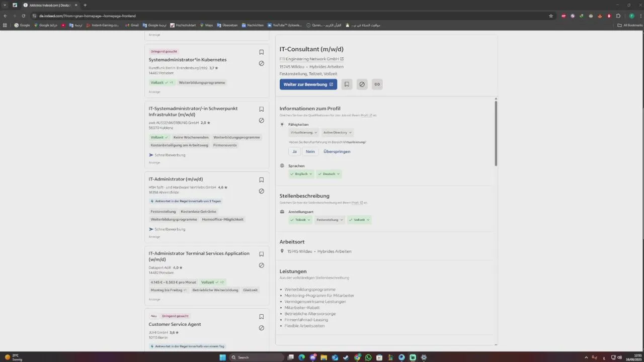Open a new browser tab
The height and width of the screenshot is (362, 644).
click(85, 5)
